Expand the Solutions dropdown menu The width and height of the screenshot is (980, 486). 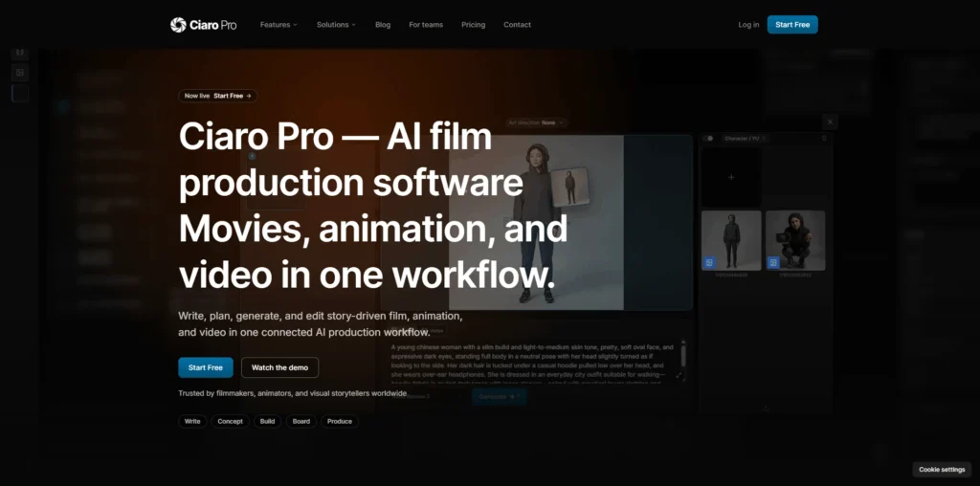pyautogui.click(x=336, y=25)
